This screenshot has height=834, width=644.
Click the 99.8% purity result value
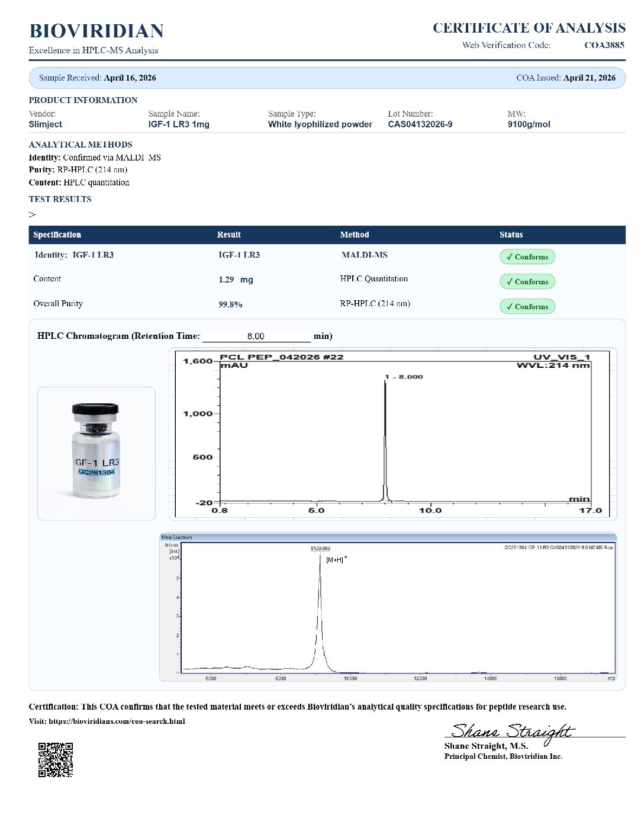(230, 304)
